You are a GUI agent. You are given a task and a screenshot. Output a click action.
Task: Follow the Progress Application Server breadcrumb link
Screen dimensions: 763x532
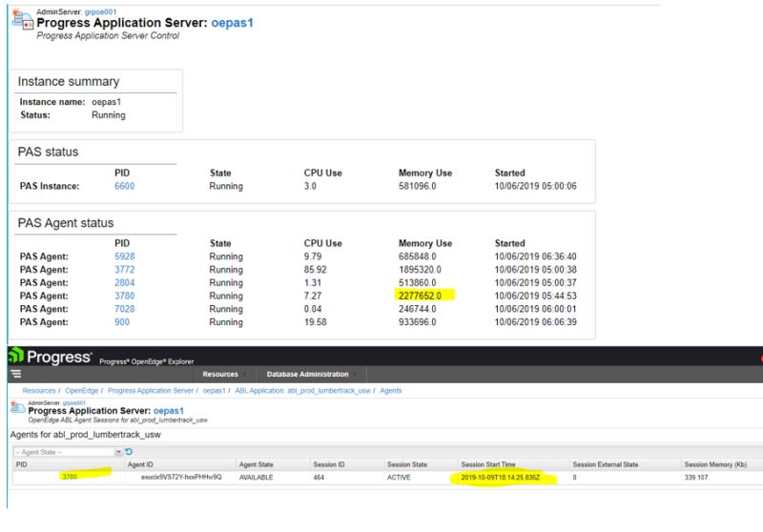pos(151,391)
